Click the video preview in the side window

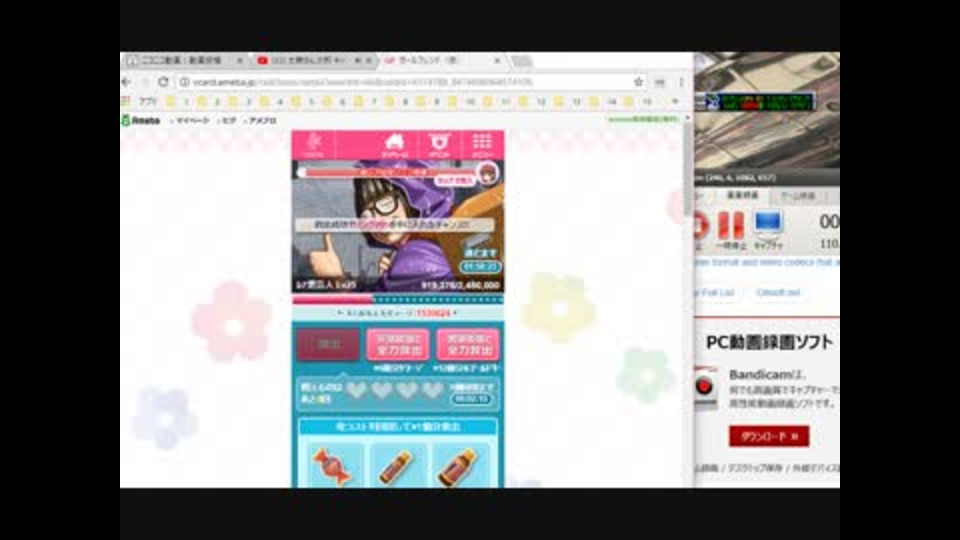click(x=767, y=112)
